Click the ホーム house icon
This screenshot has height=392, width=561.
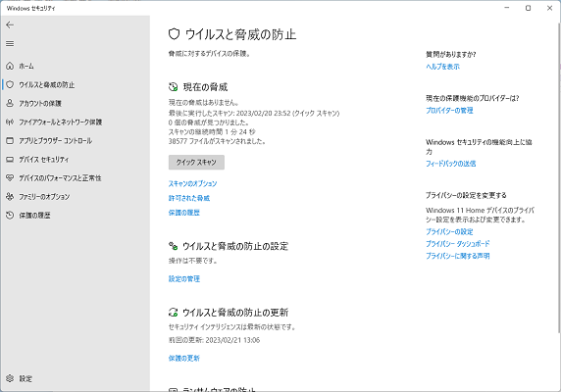pyautogui.click(x=10, y=66)
